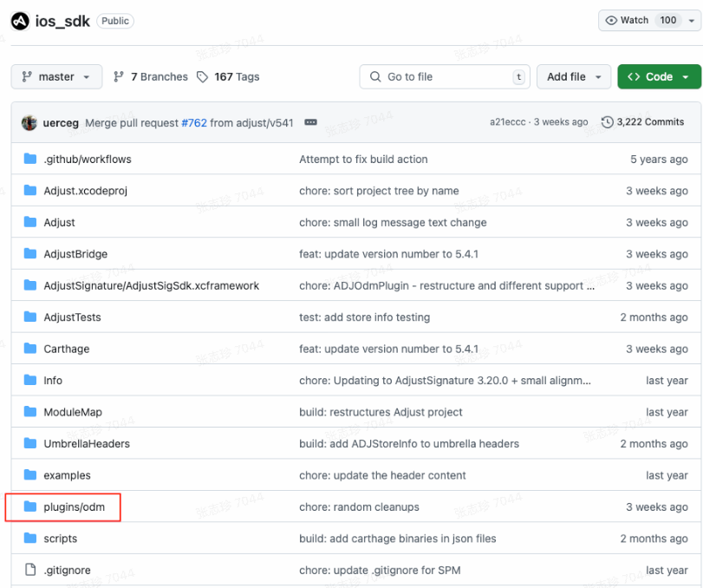Click the tag icon beside 167 Tags
703x588 pixels.
[202, 77]
